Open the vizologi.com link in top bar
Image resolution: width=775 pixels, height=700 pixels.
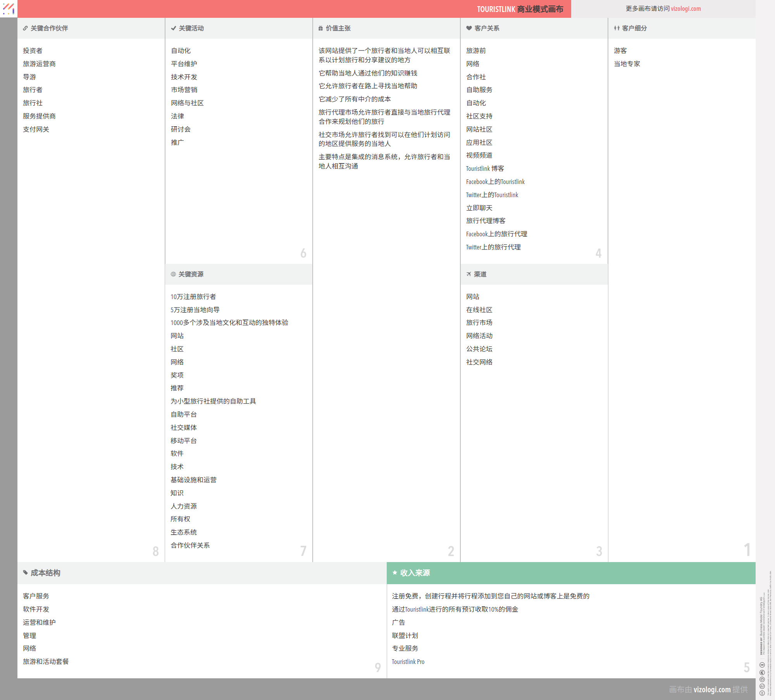685,9
